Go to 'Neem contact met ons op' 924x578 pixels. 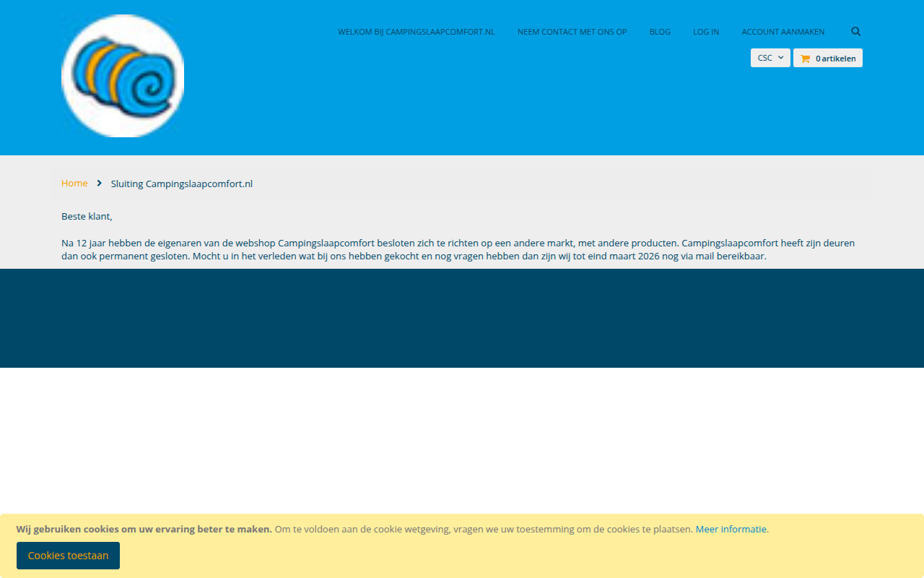pyautogui.click(x=572, y=32)
